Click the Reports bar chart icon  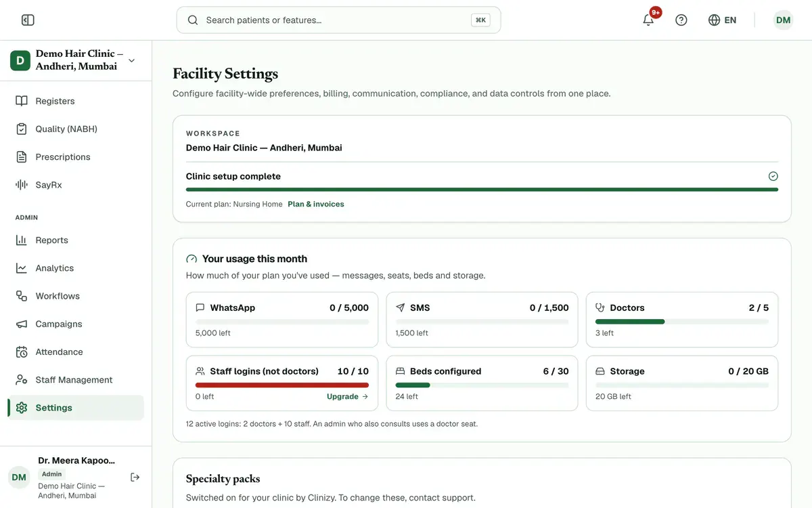point(22,240)
